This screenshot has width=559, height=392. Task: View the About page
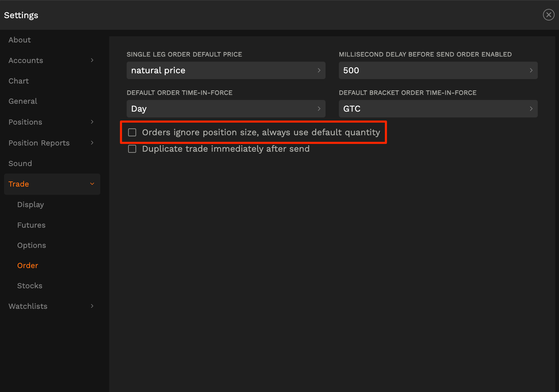tap(19, 40)
